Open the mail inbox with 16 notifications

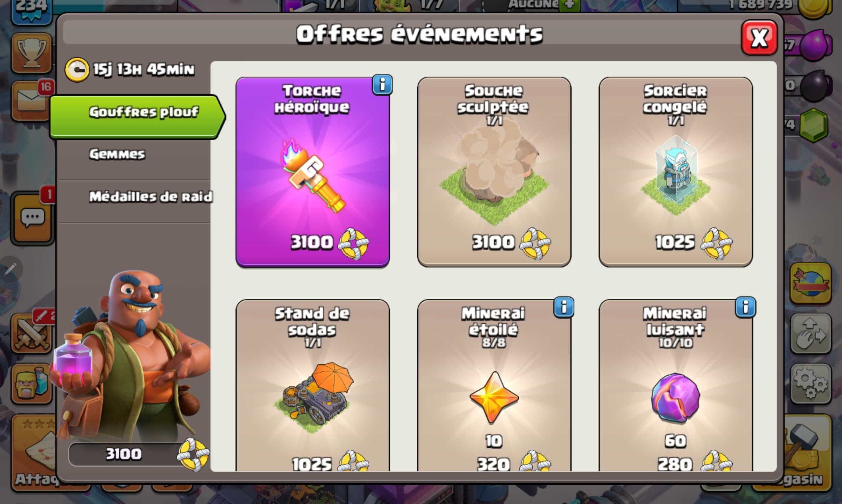click(32, 101)
